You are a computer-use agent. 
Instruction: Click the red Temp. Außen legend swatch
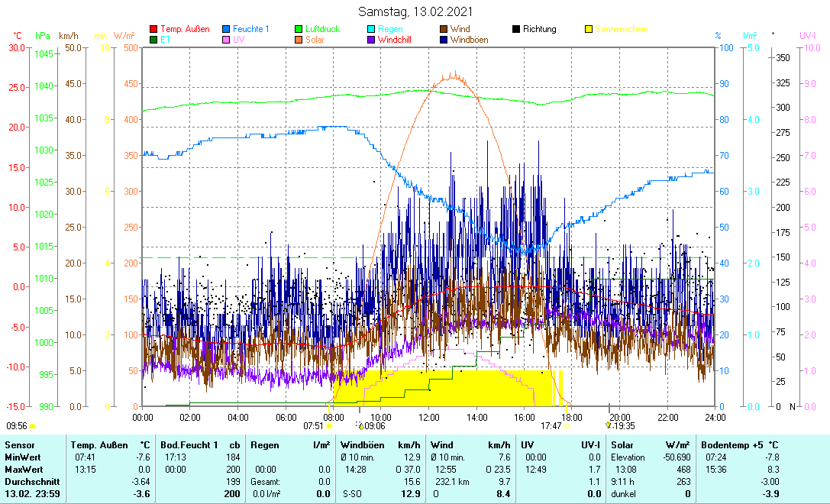(x=153, y=30)
